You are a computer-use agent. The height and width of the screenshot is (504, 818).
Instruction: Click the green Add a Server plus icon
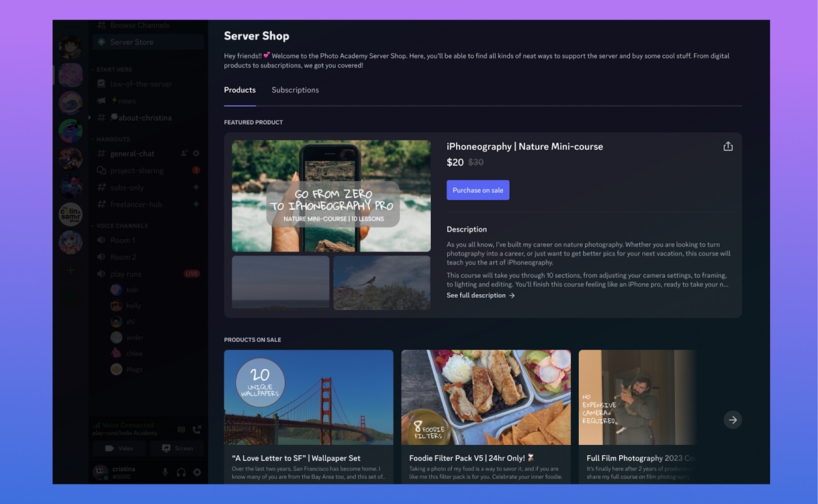click(70, 270)
